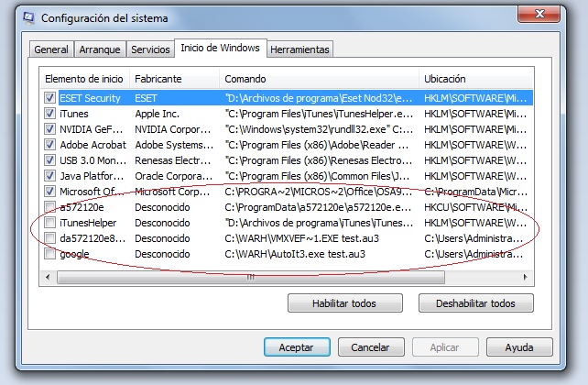This screenshot has width=588, height=385.
Task: Click the Cancelar button
Action: [x=371, y=347]
